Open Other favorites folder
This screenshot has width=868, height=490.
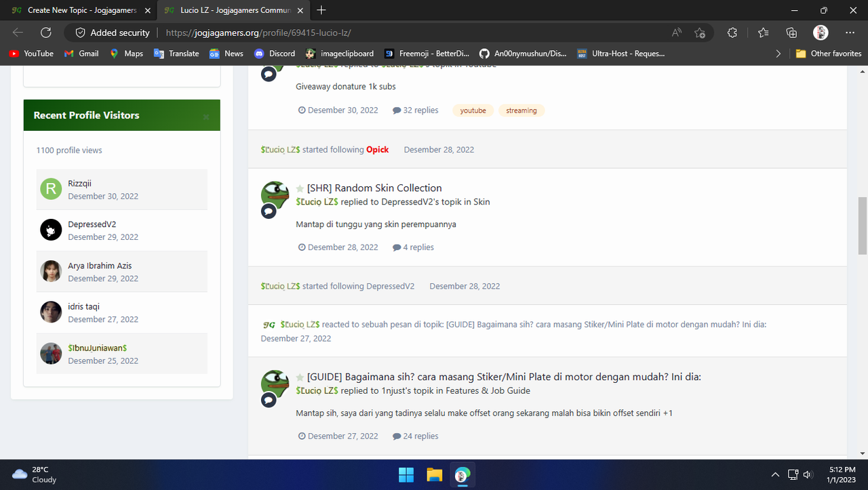(829, 54)
